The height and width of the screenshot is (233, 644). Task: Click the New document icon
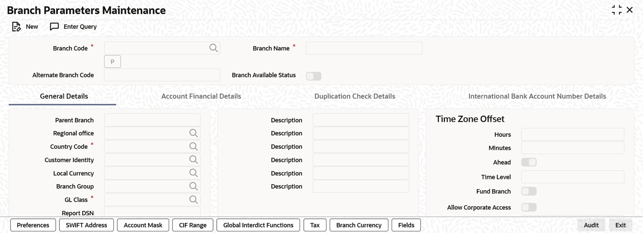(16, 27)
